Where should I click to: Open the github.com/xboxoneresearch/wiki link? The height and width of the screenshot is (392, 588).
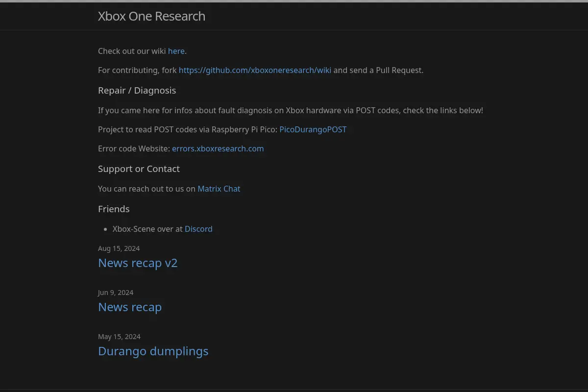255,70
